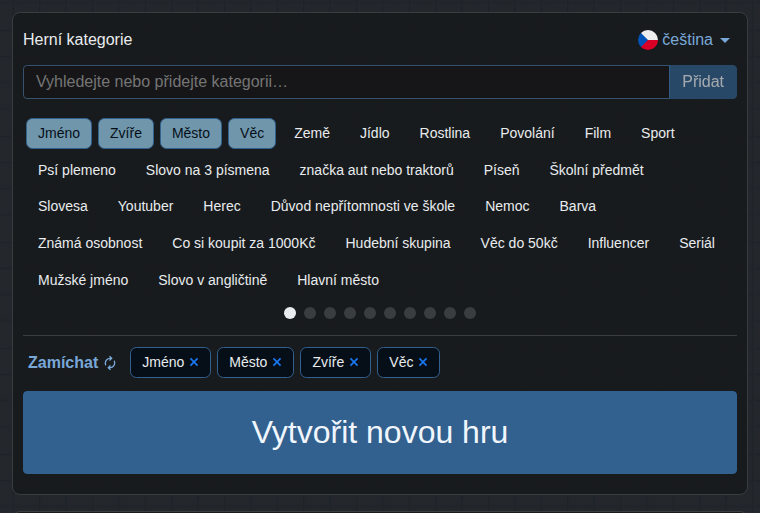The height and width of the screenshot is (513, 760).
Task: Select the Influencer category
Action: [618, 243]
